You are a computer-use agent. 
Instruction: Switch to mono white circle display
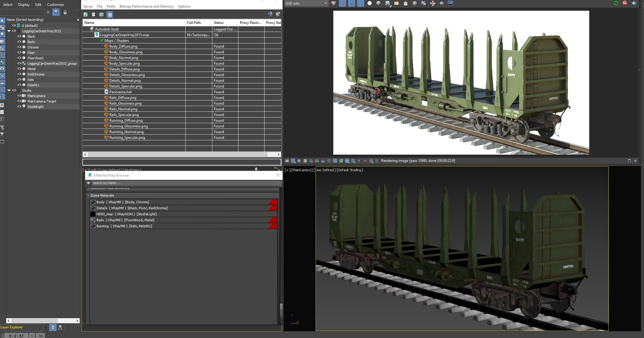pos(370,3)
